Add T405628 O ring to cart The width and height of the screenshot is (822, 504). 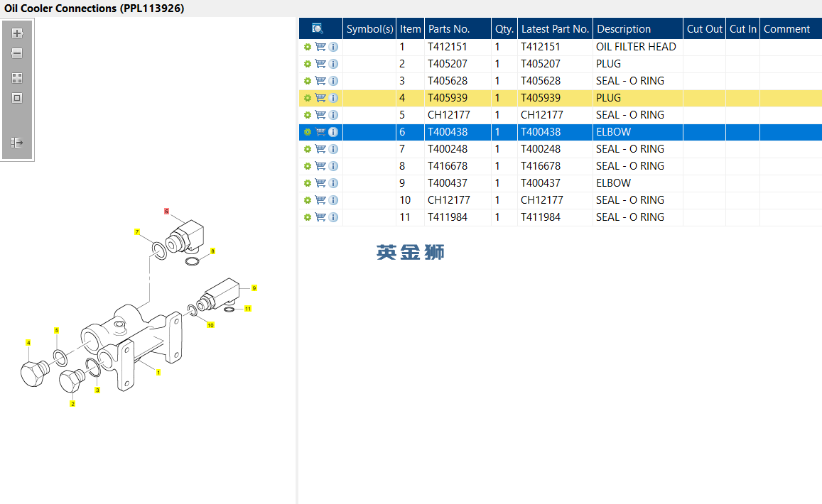[320, 81]
